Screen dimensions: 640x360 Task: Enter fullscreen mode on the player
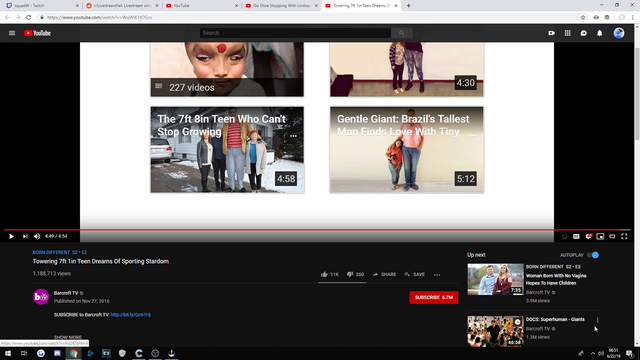click(x=624, y=236)
